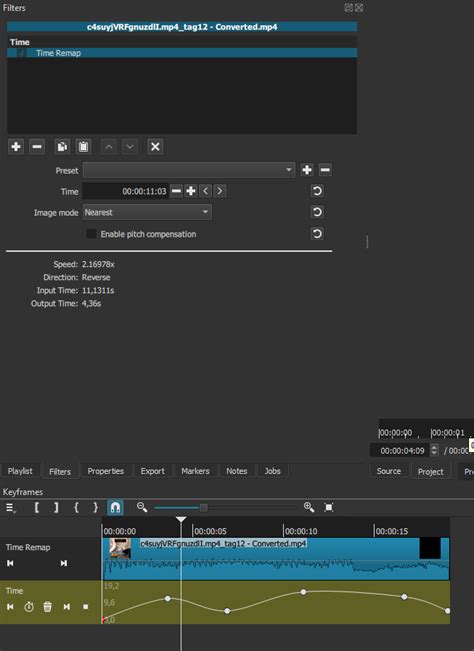Switch to the Properties tab
This screenshot has height=651, width=474.
click(x=105, y=471)
